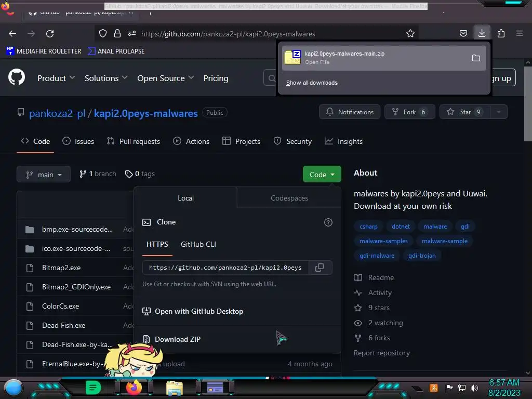Switch to the Issues tab
532x399 pixels.
78,141
